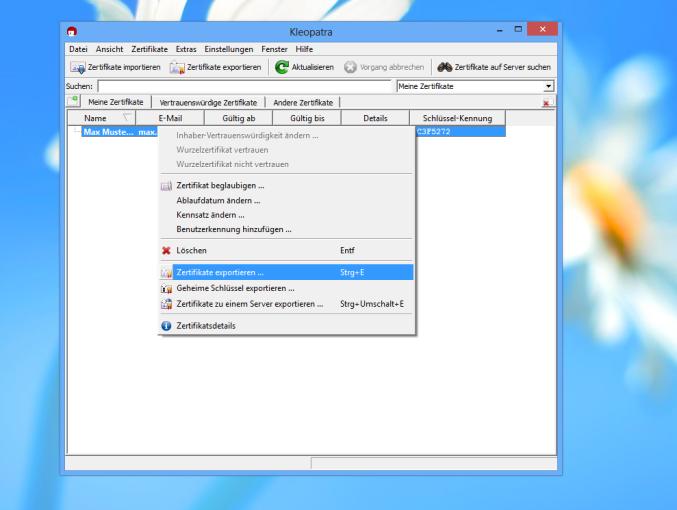Focus the Suchen search field
Screen dimensions: 677x510
tap(244, 86)
